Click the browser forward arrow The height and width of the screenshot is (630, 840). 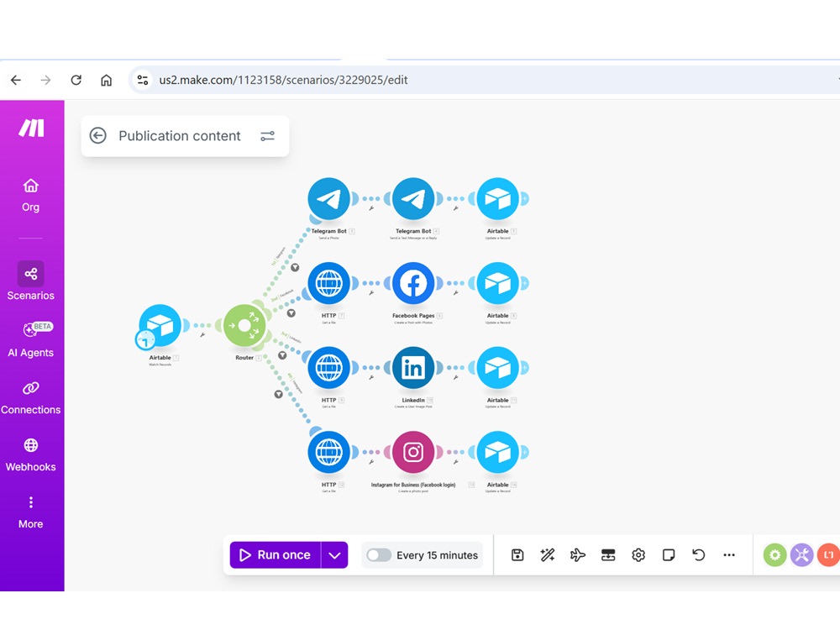46,80
